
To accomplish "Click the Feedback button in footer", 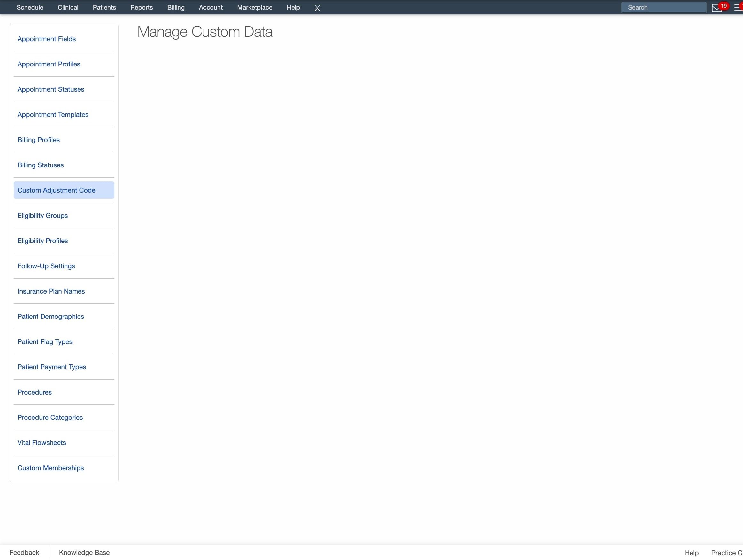I will tap(24, 553).
